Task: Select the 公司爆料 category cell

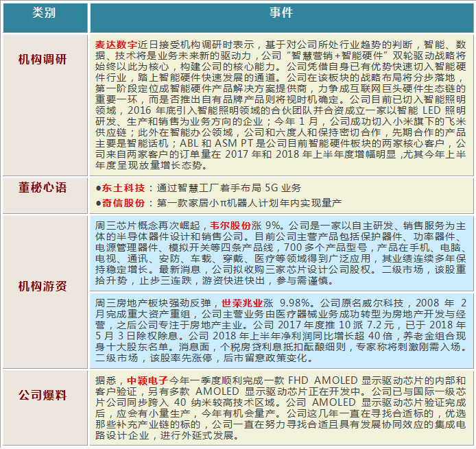Action: [45, 396]
